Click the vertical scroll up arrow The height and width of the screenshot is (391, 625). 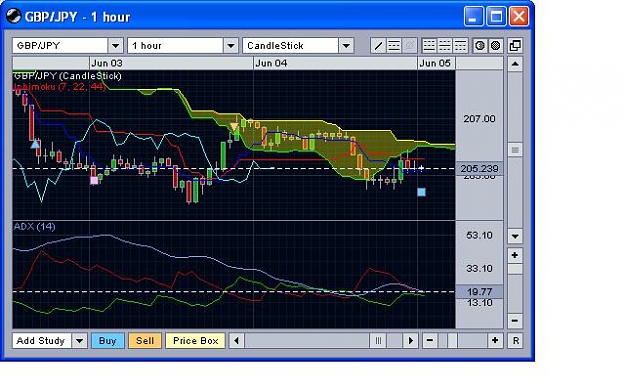[515, 64]
